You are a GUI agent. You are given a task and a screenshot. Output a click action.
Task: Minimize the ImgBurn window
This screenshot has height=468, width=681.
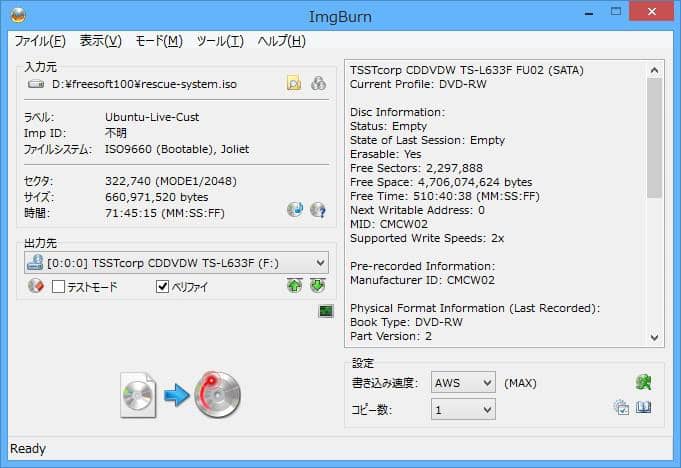[x=589, y=12]
